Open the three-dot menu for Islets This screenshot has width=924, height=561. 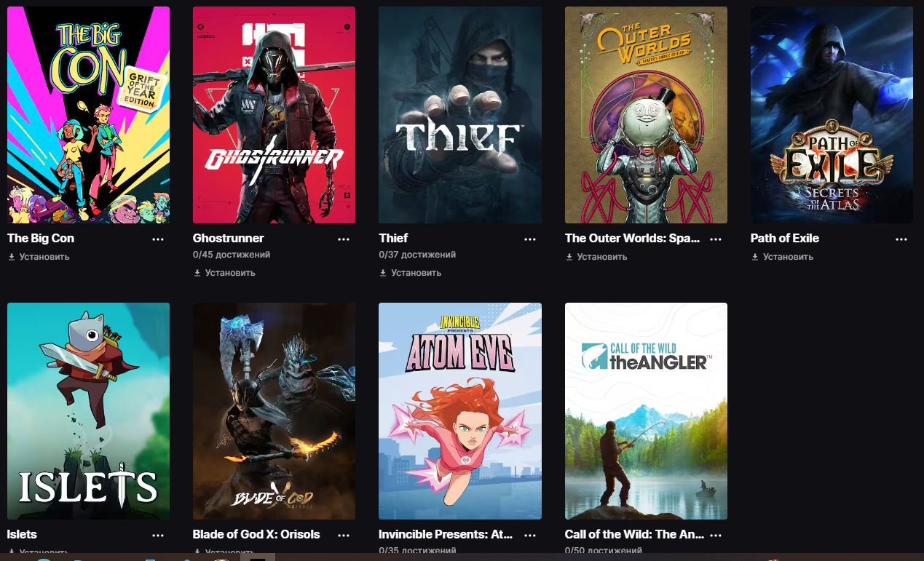tap(158, 535)
